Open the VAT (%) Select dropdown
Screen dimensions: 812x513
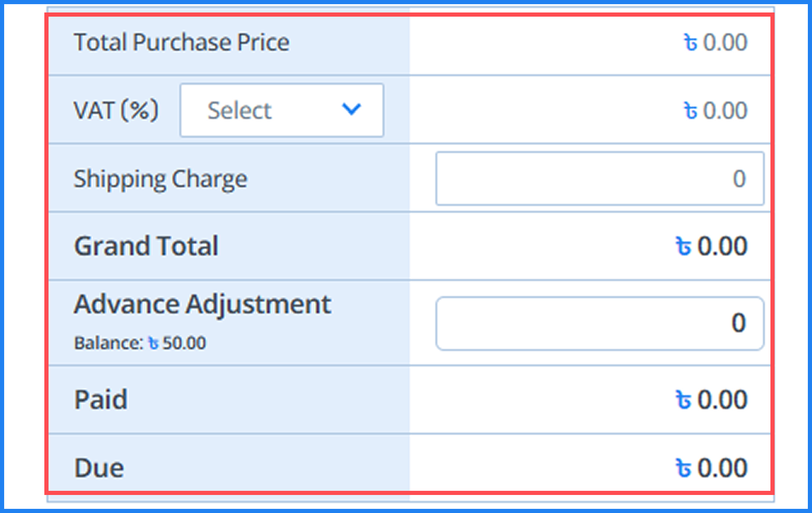pyautogui.click(x=281, y=110)
